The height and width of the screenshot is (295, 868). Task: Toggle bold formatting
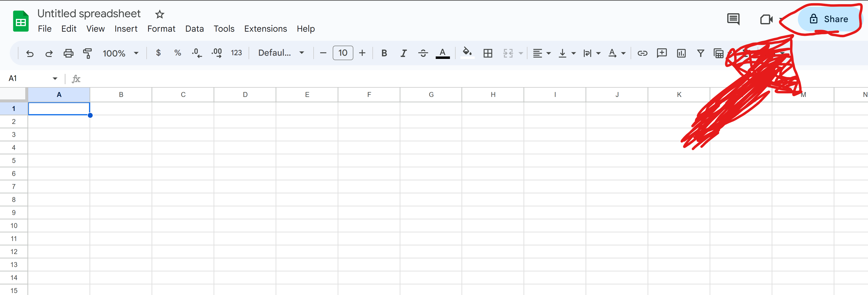[384, 53]
